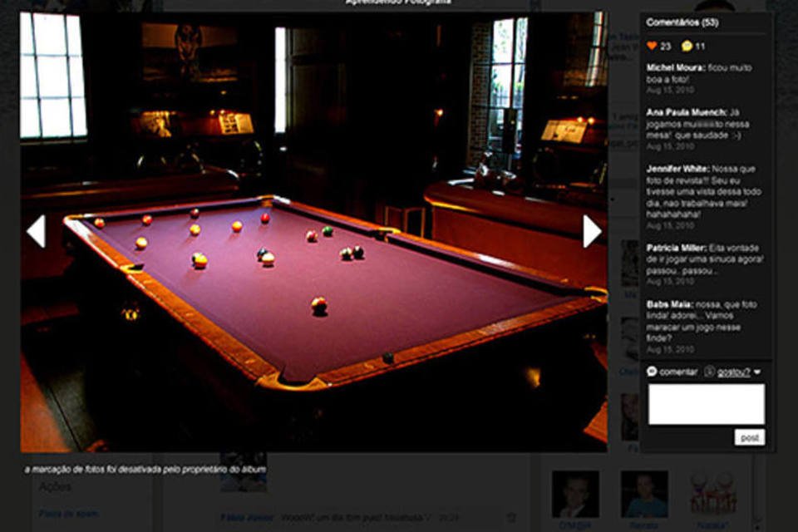Focus the comment text box

point(707,404)
